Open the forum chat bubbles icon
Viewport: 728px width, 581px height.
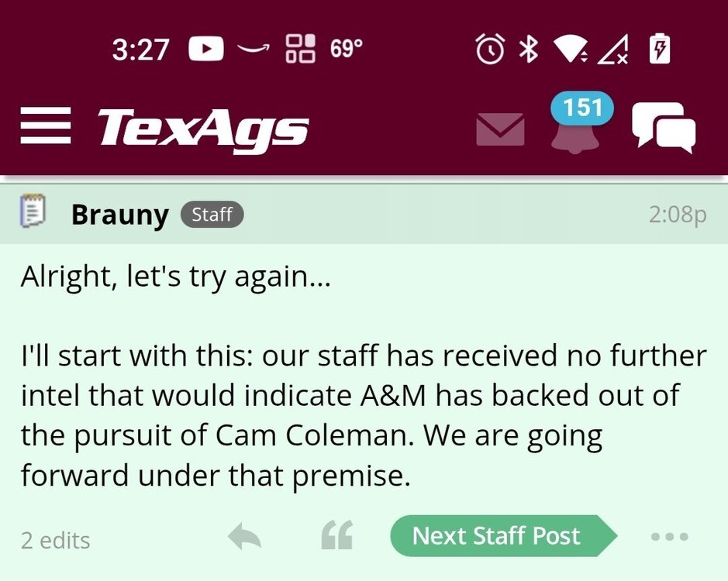tap(664, 127)
